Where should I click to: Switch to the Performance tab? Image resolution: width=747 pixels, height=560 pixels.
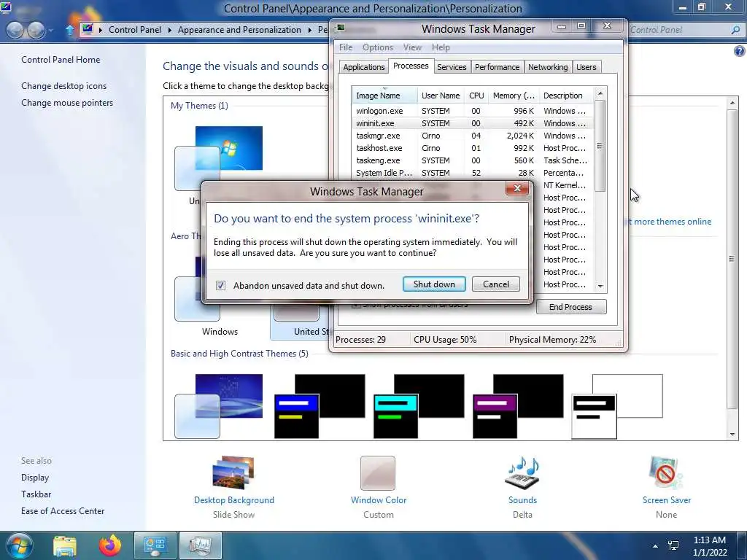click(x=497, y=67)
